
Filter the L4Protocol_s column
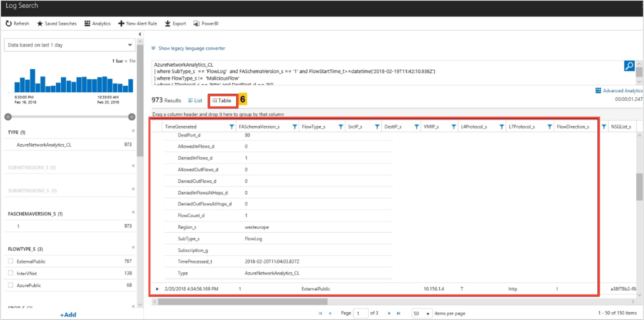point(502,127)
